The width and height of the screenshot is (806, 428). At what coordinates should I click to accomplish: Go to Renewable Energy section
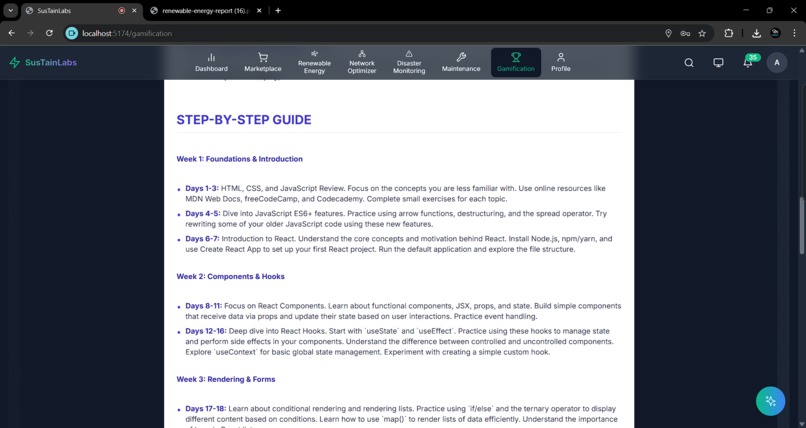314,62
